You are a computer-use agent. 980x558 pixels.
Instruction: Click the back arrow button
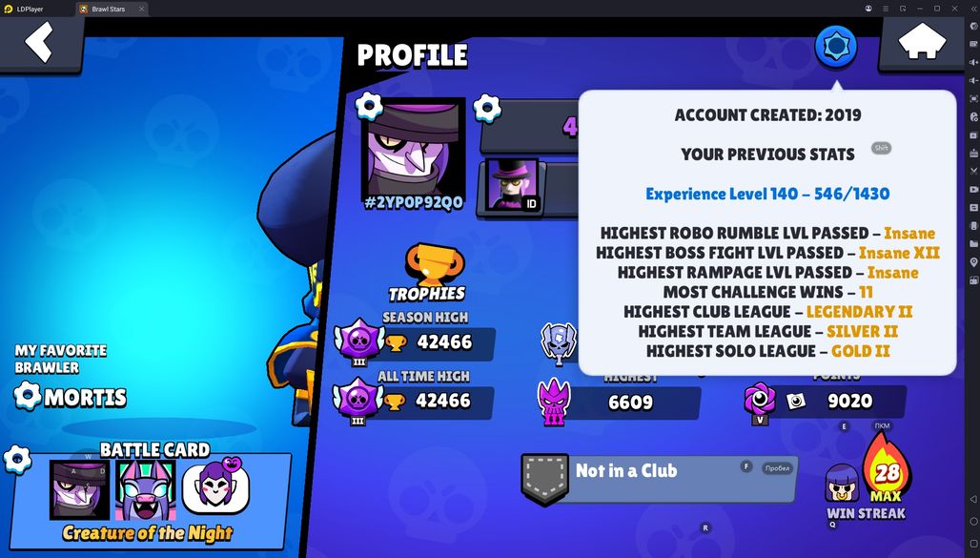coord(39,43)
